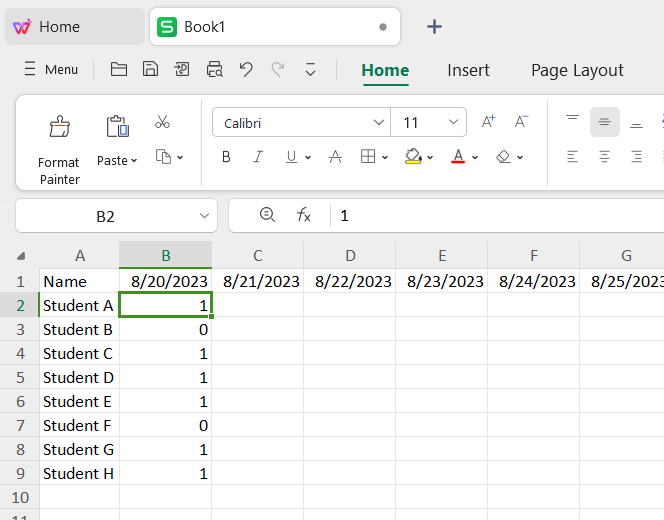
Task: Expand the quick access toolbar customize arrow
Action: pos(310,69)
